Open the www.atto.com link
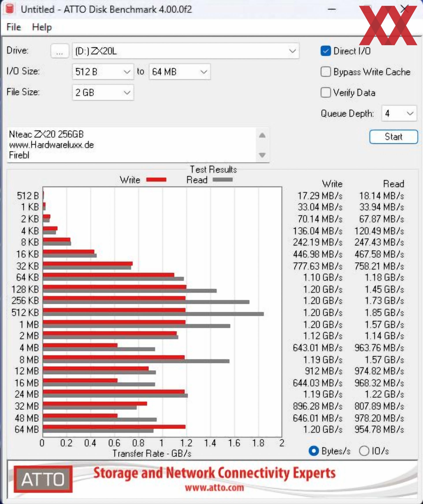423x504 pixels. pyautogui.click(x=214, y=487)
